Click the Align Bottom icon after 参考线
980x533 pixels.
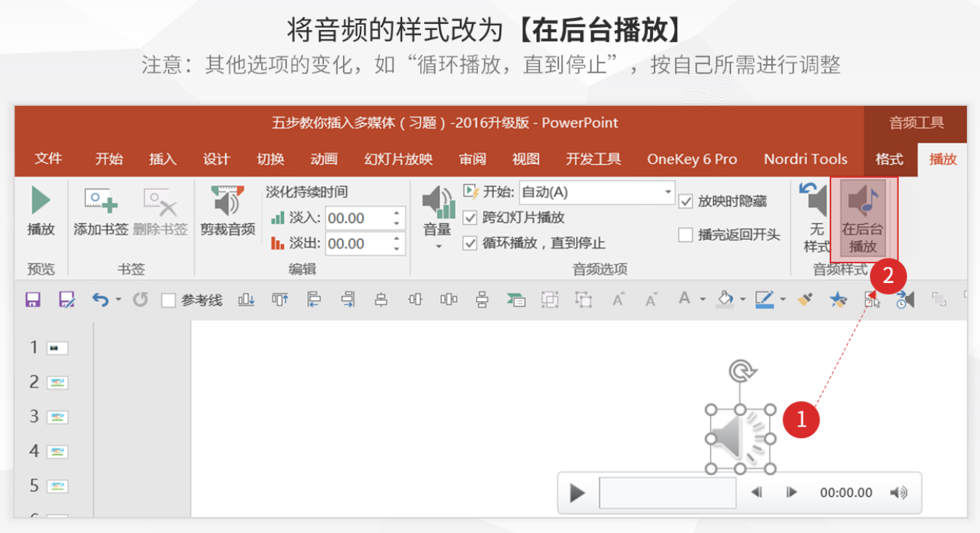[247, 299]
